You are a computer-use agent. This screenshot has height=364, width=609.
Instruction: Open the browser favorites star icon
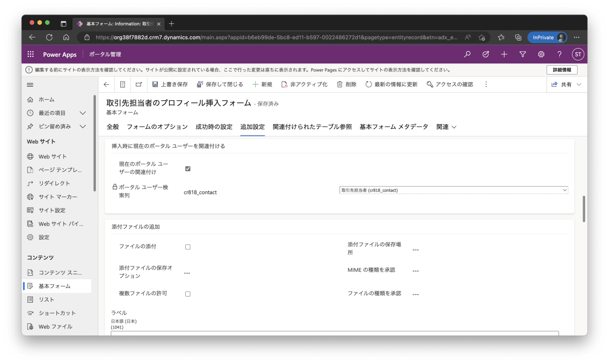coord(501,37)
